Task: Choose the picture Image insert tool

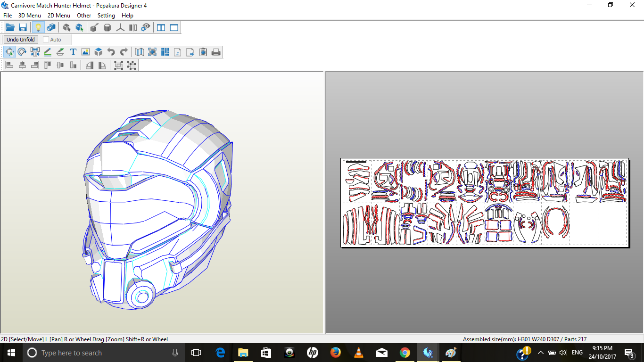Action: [85, 52]
